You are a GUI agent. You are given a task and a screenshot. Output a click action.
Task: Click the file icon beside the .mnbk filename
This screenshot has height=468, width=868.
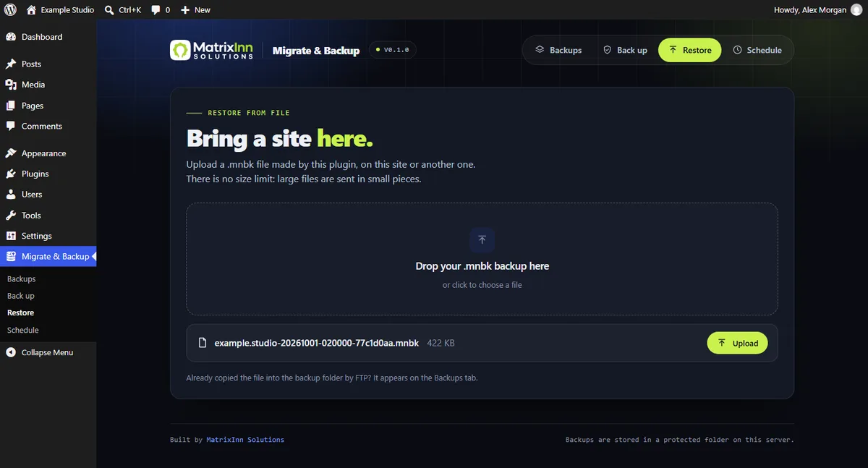[203, 343]
